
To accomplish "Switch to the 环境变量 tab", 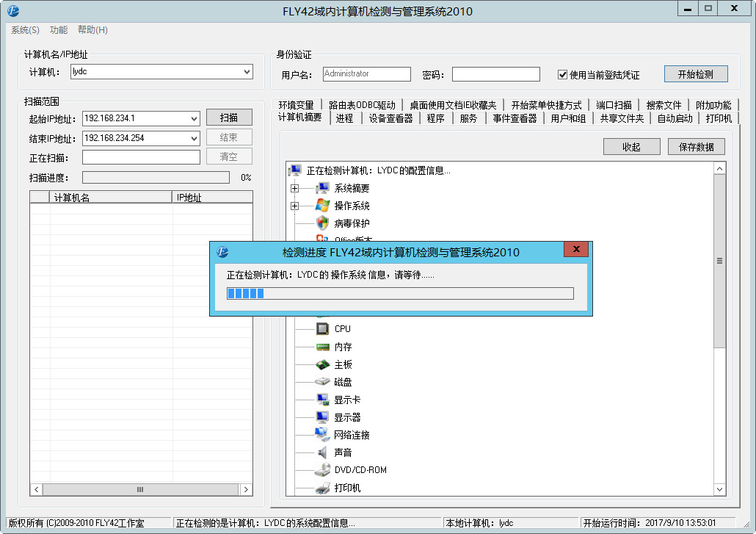I will click(x=296, y=105).
